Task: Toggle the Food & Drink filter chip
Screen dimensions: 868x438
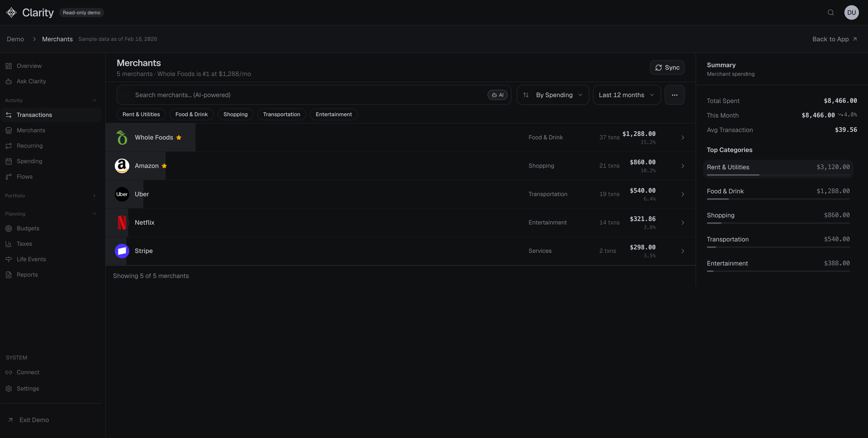Action: click(x=191, y=114)
